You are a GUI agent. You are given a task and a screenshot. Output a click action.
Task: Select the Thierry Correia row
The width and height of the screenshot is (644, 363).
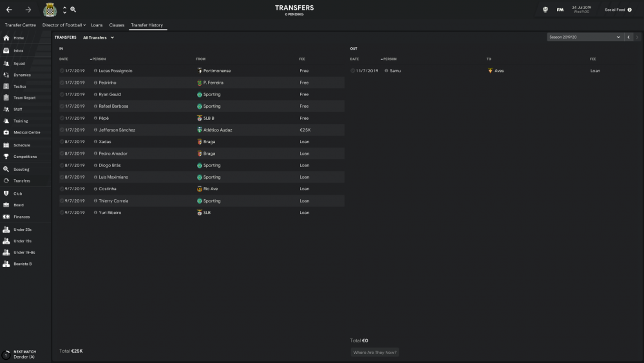click(202, 201)
